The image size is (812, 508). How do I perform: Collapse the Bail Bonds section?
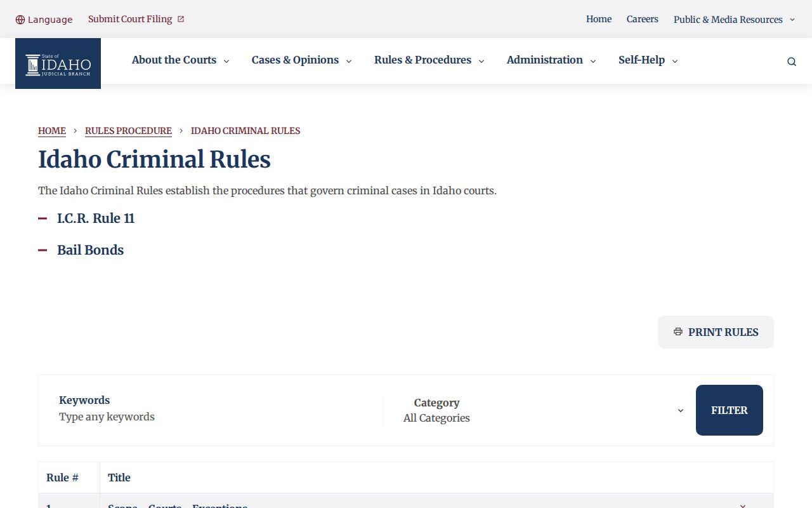click(81, 250)
